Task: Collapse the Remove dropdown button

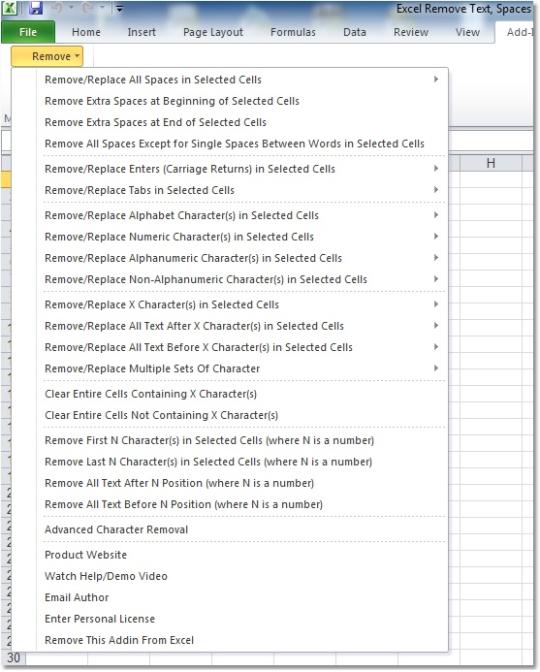Action: [47, 56]
